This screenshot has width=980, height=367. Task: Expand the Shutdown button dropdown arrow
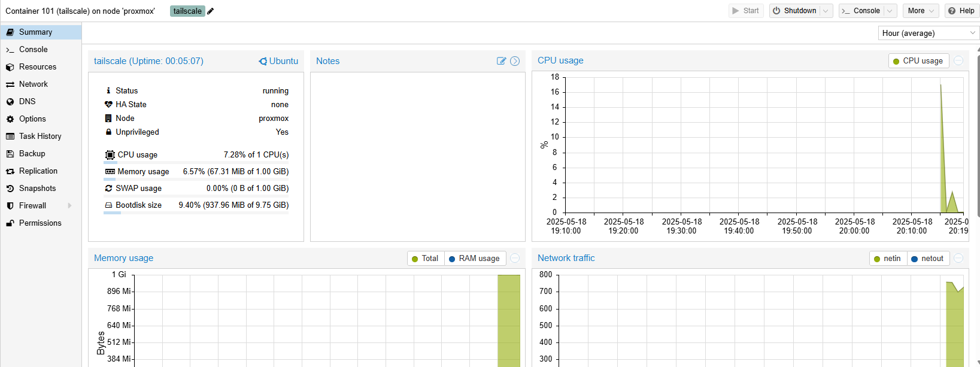pyautogui.click(x=826, y=11)
